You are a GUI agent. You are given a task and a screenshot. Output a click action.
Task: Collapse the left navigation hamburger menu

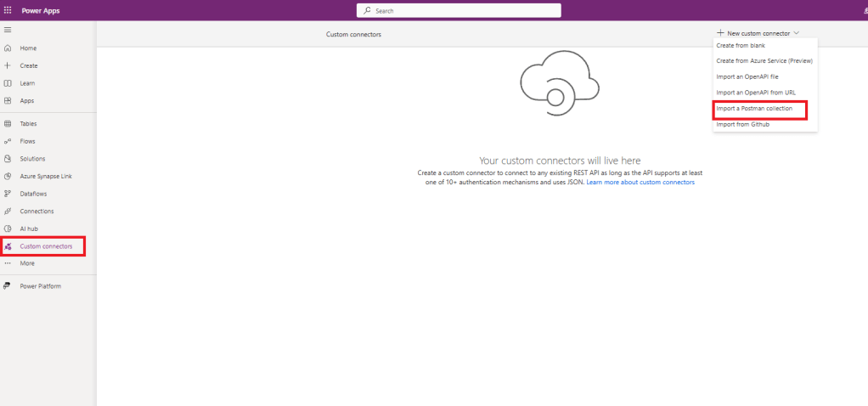(8, 30)
